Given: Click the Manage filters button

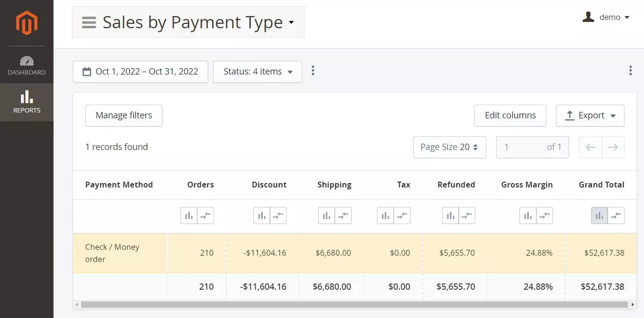Looking at the screenshot, I should point(124,115).
